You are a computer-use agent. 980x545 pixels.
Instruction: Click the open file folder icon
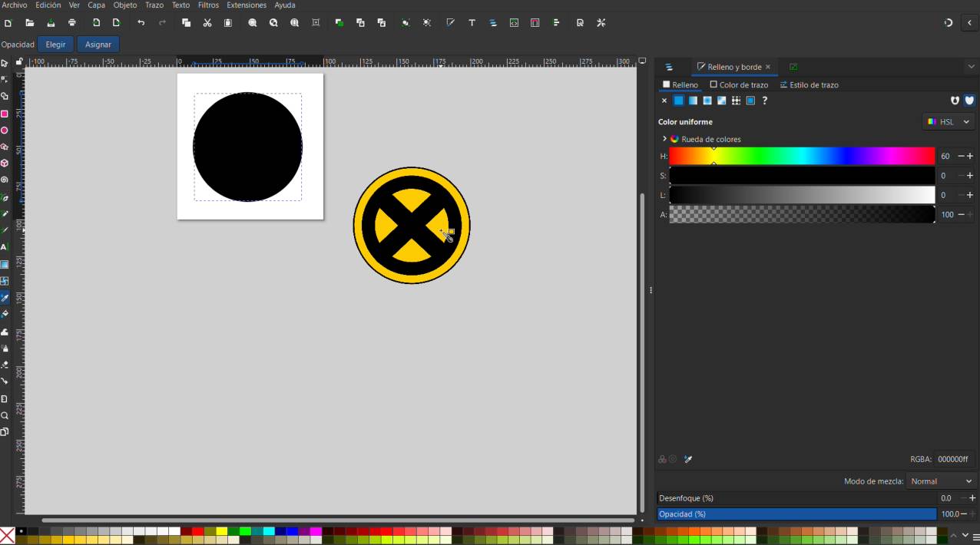(x=29, y=23)
